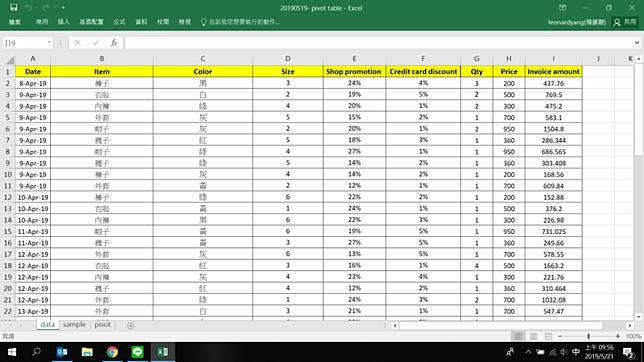Select Page Layout view icon
This screenshot has height=362, width=644.
pyautogui.click(x=533, y=336)
